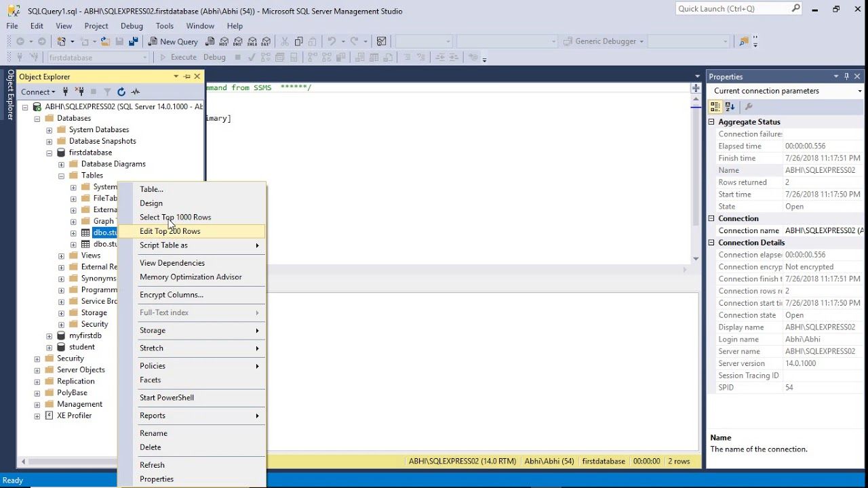Choose Select Top 1000 Rows from context menu
The width and height of the screenshot is (868, 488).
pos(192,217)
